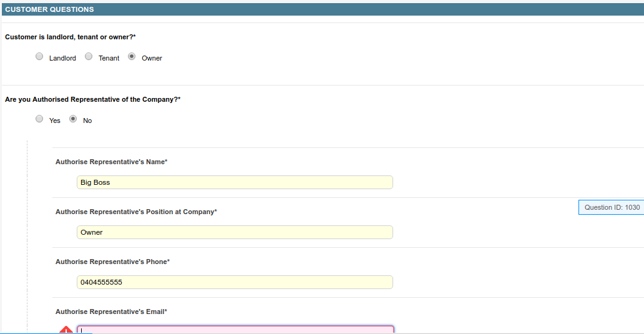
Task: Click the Phone field showing 0404555555
Action: click(x=235, y=282)
